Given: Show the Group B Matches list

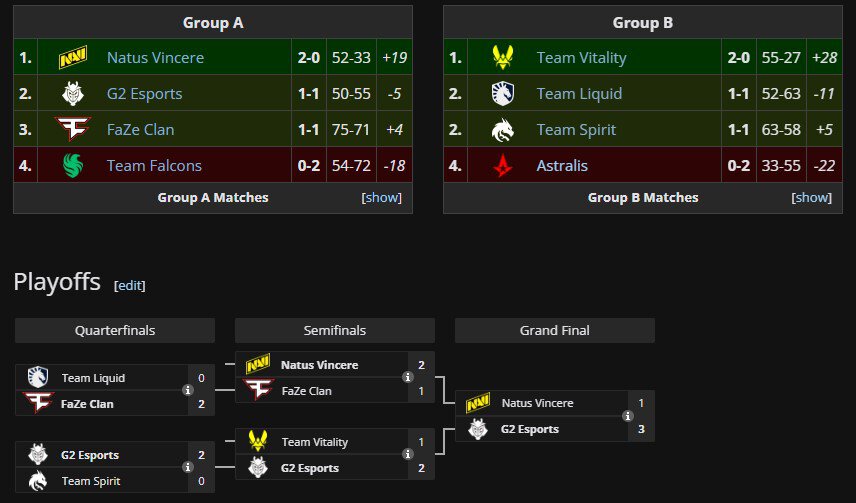Looking at the screenshot, I should pos(811,198).
